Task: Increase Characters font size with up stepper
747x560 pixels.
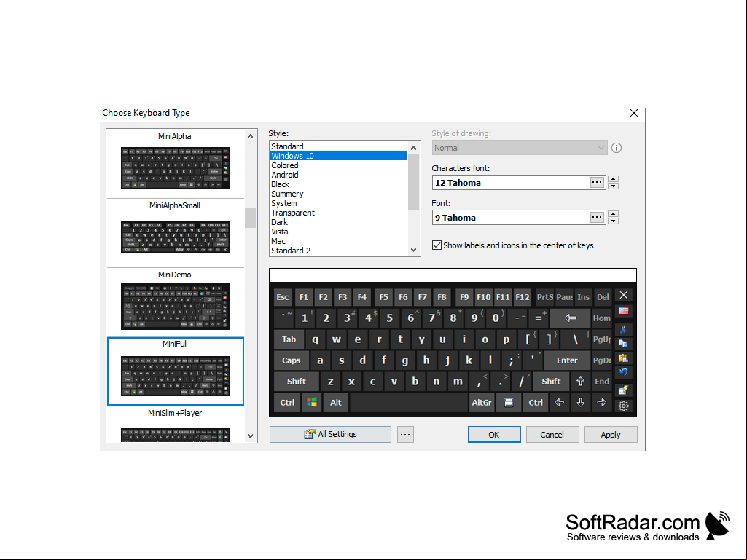Action: point(614,179)
